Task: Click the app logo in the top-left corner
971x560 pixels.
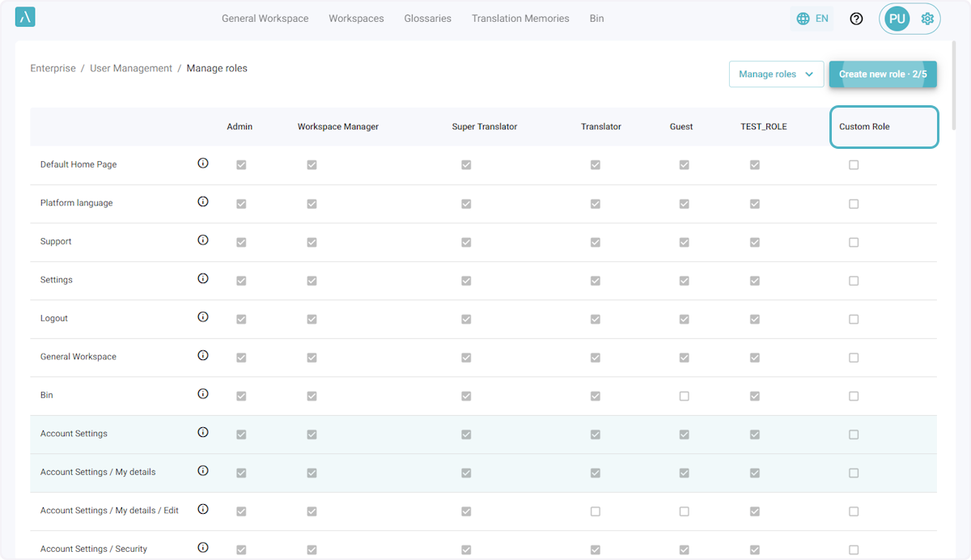Action: (25, 18)
